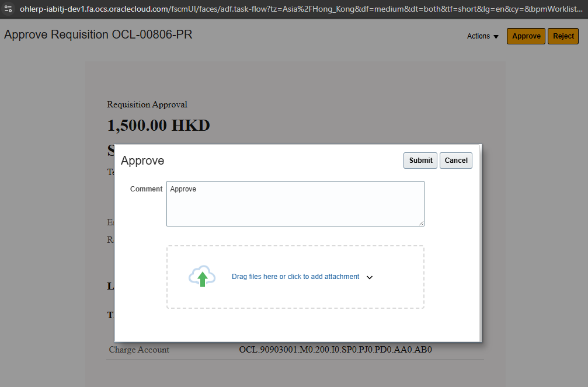Cancel the Approve dialog
Viewport: 588px width, 387px height.
(455, 160)
